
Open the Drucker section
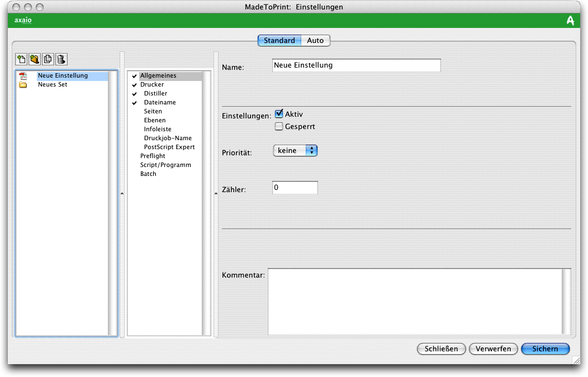[152, 85]
